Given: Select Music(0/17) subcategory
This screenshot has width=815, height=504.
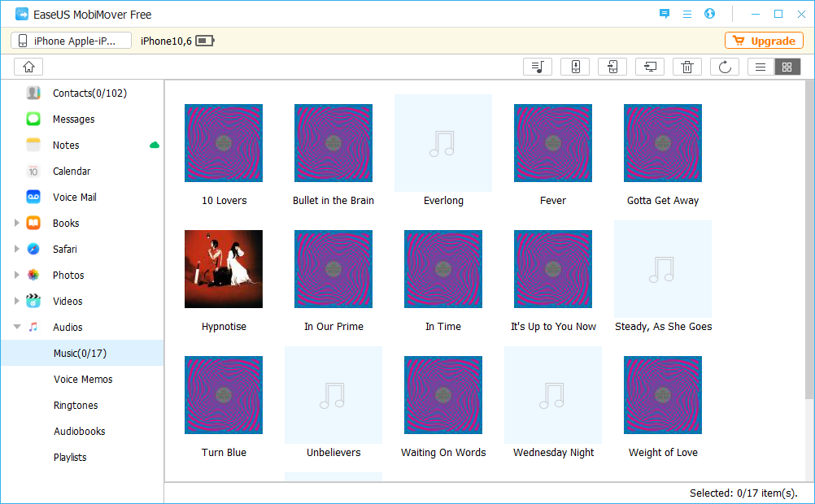Looking at the screenshot, I should [x=82, y=354].
